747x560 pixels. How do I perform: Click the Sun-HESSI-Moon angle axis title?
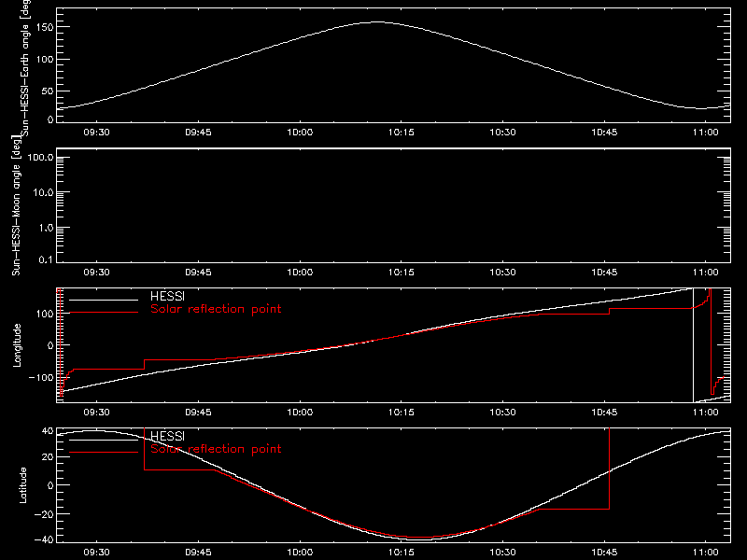[16, 205]
